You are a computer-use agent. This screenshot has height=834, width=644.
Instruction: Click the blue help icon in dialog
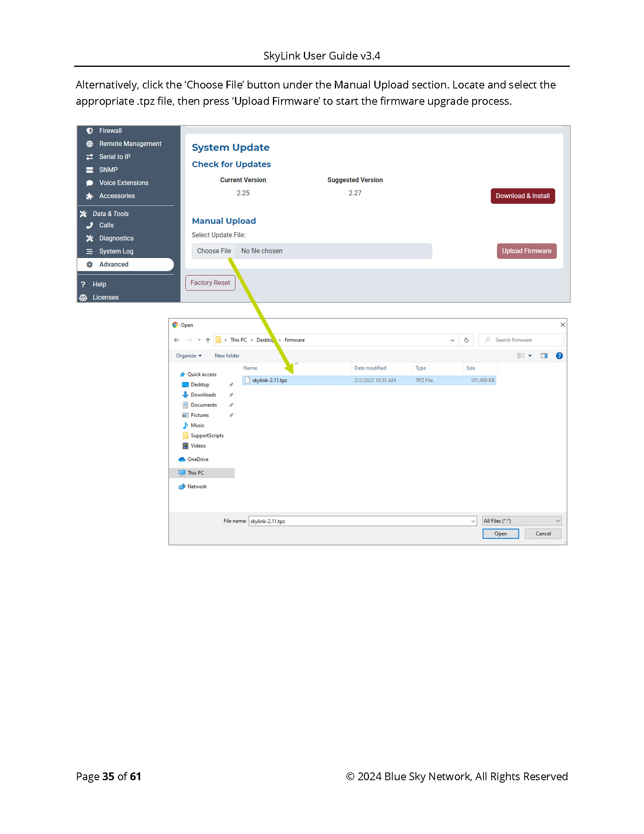pos(559,356)
